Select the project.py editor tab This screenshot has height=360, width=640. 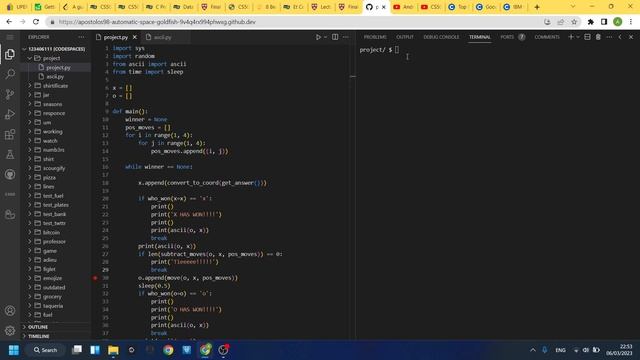coord(116,37)
